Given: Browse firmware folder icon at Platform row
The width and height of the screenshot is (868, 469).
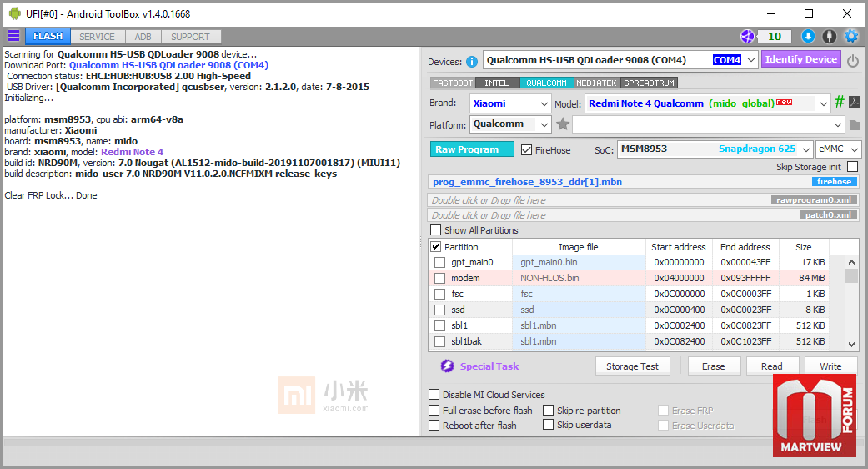Looking at the screenshot, I should coord(855,124).
